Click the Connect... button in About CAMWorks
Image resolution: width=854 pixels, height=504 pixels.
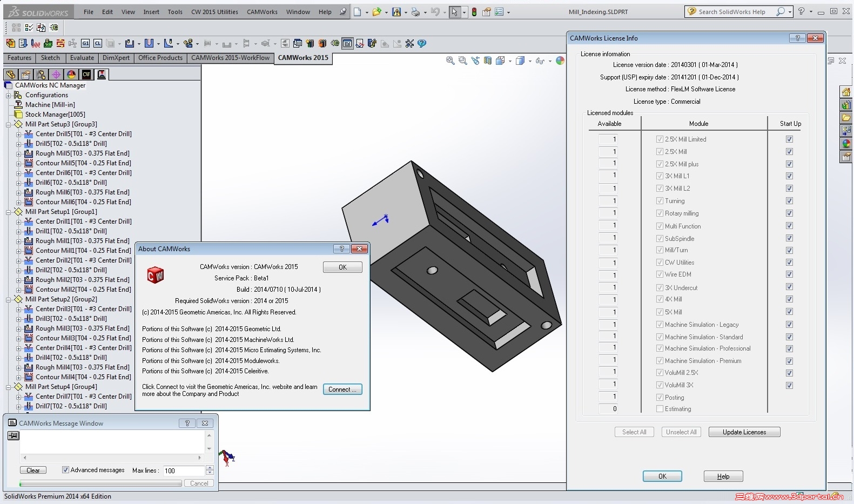(342, 389)
